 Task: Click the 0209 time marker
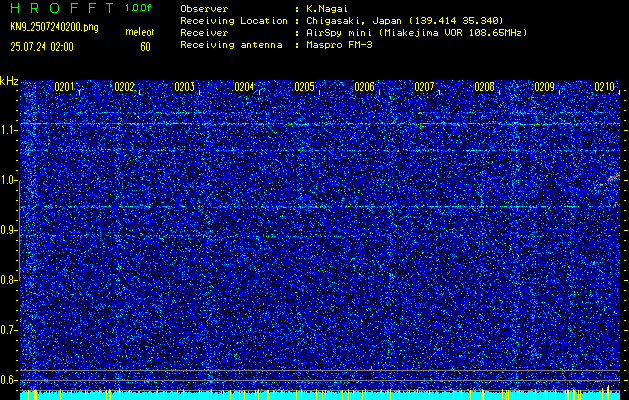click(x=545, y=87)
